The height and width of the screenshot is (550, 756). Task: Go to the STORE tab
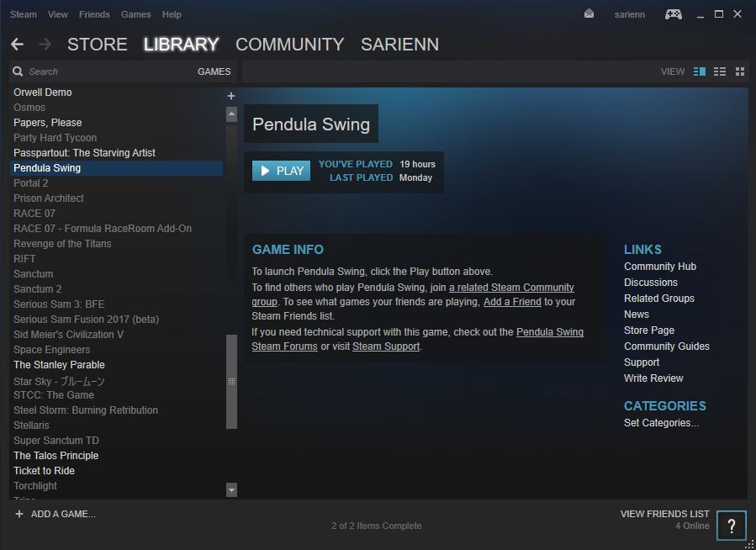[98, 45]
